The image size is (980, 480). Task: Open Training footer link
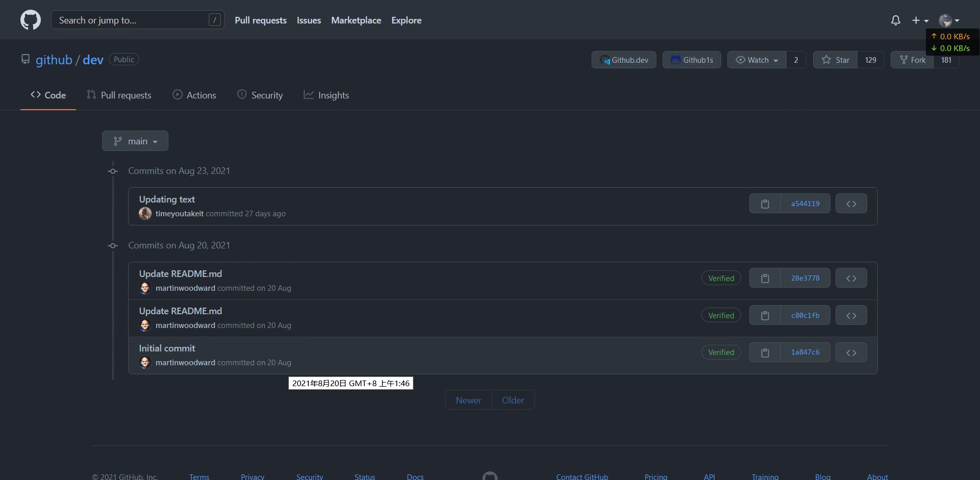coord(765,476)
